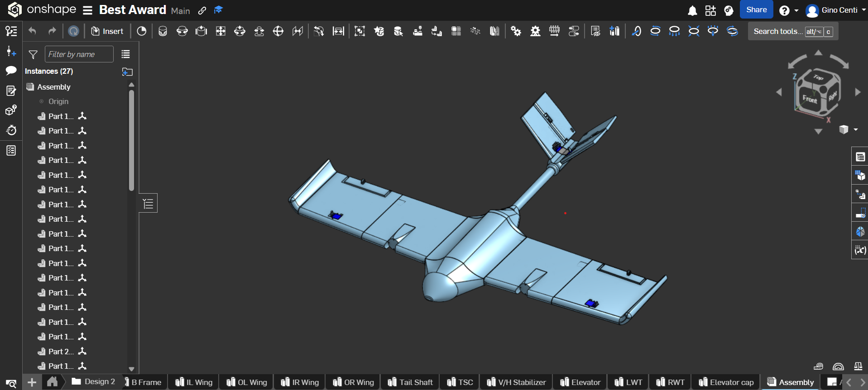
Task: Click the Insert button
Action: 107,31
